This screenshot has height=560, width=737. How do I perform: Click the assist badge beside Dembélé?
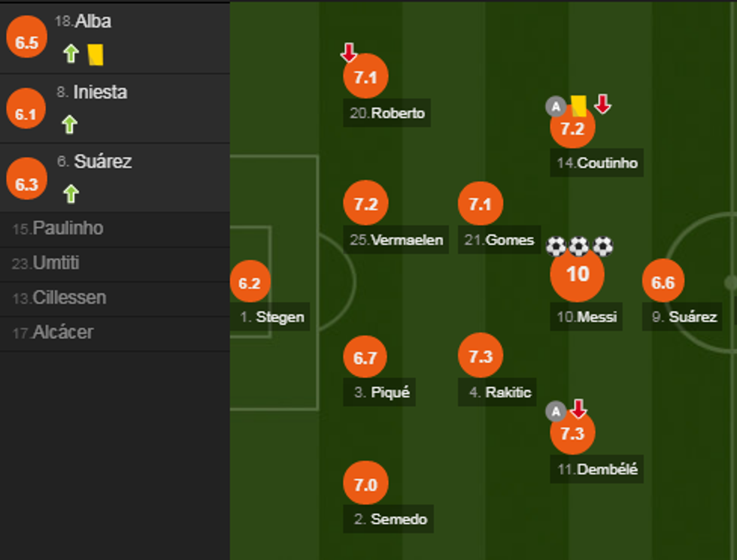pos(555,411)
